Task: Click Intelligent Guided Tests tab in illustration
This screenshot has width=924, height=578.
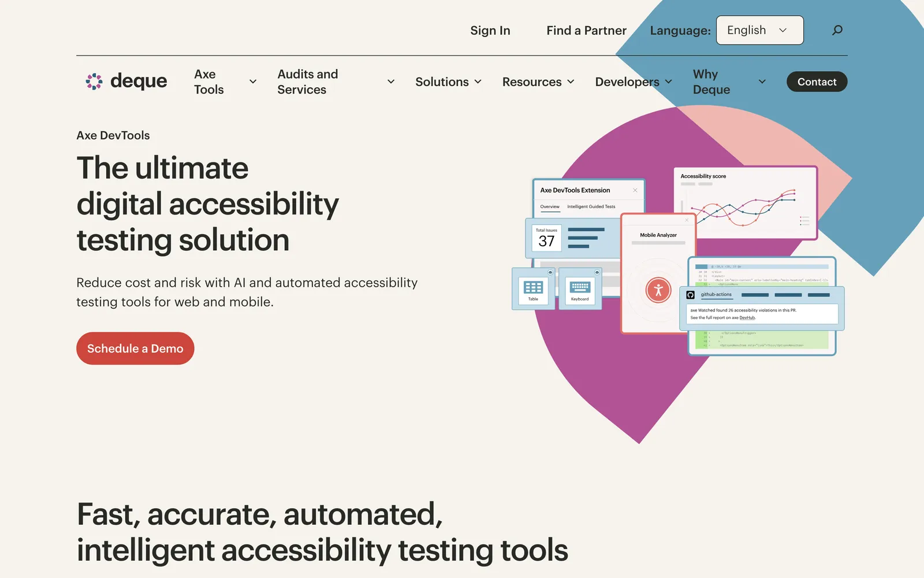Action: click(591, 206)
